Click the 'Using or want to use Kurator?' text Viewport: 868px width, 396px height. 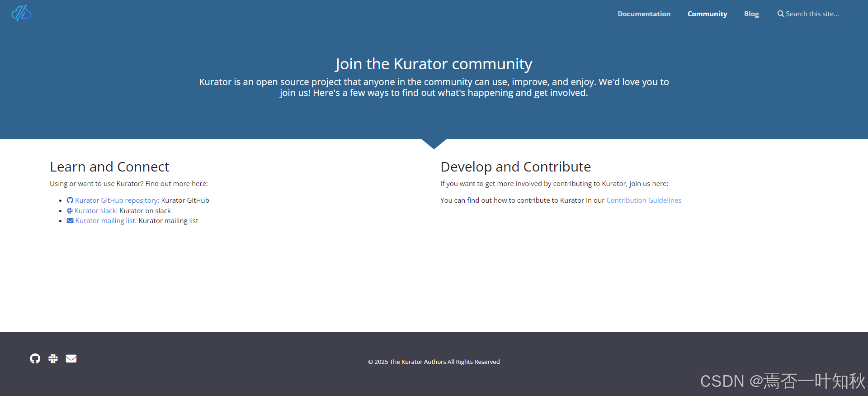coord(97,184)
